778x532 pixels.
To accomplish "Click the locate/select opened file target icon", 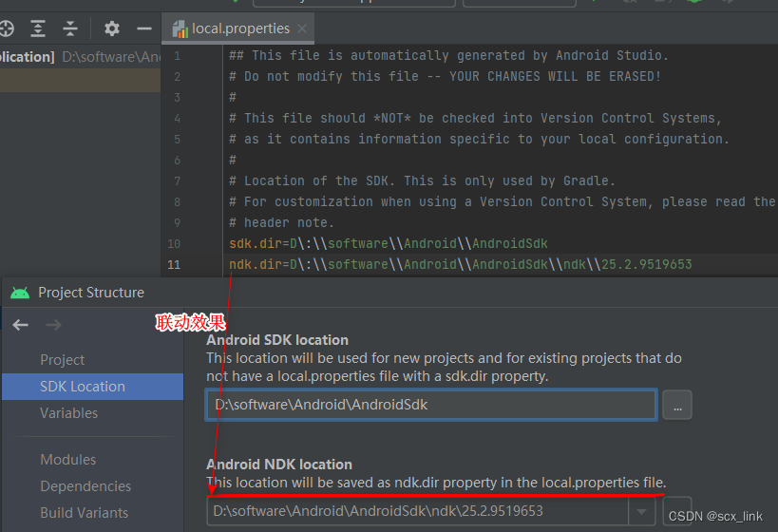I will pos(6,28).
